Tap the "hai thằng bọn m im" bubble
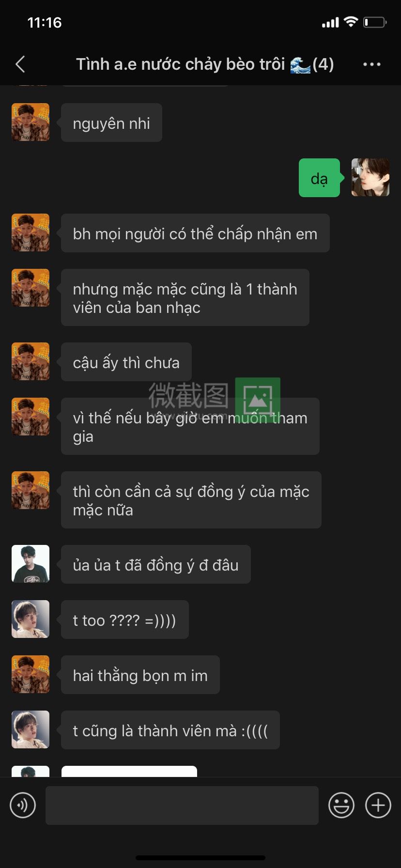This screenshot has height=868, width=401. click(140, 675)
